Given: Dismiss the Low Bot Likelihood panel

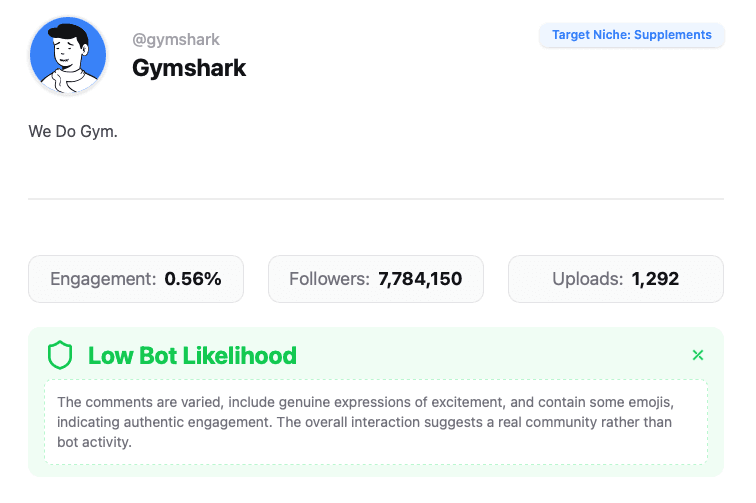Looking at the screenshot, I should coord(698,355).
